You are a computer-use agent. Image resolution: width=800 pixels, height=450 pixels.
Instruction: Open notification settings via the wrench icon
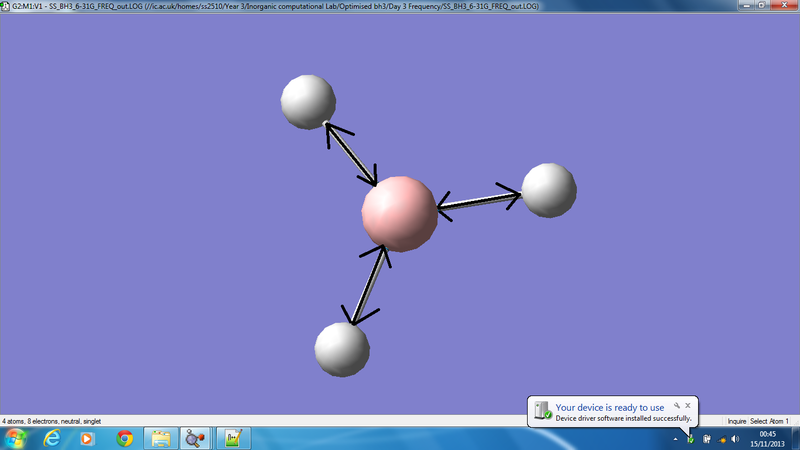677,406
